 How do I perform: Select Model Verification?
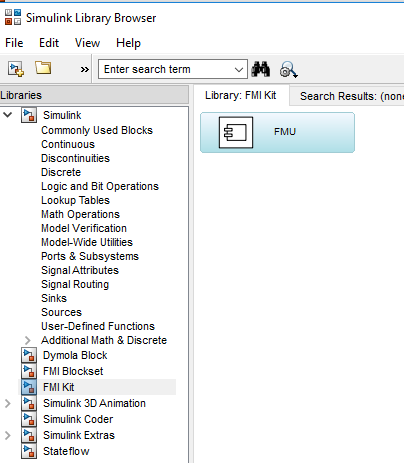[x=84, y=228]
